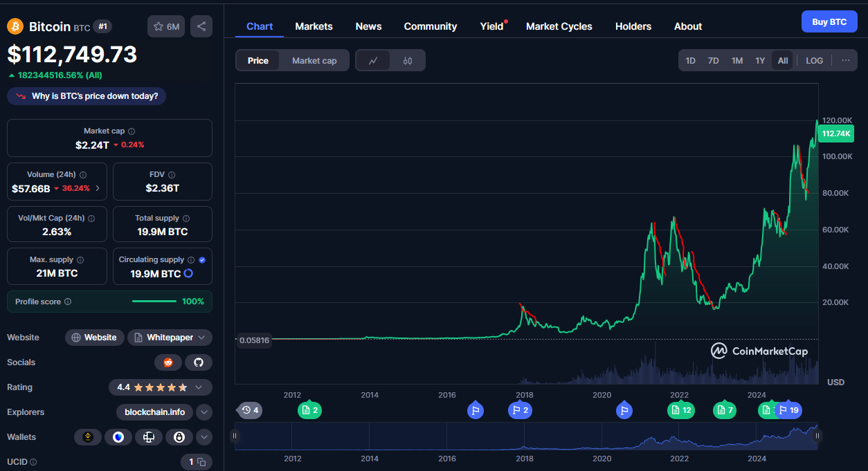Open the Chart tab
Viewport: 868px width, 471px height.
pos(260,26)
